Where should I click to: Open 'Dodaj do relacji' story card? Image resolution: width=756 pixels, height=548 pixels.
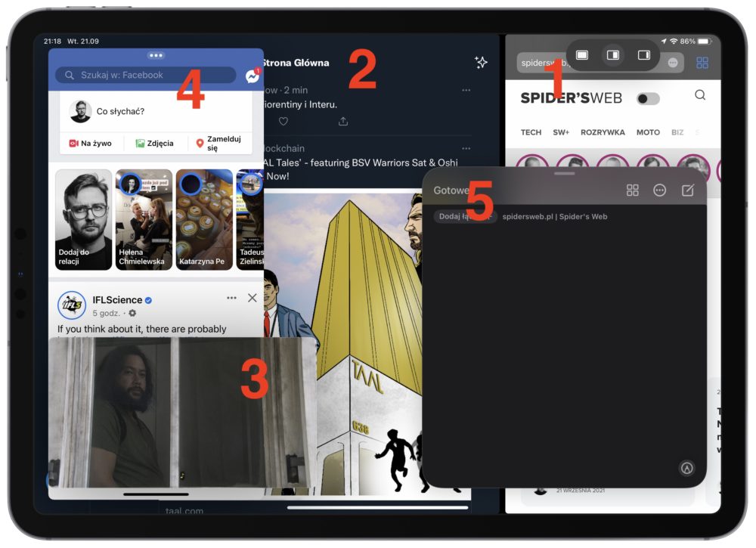coord(83,220)
